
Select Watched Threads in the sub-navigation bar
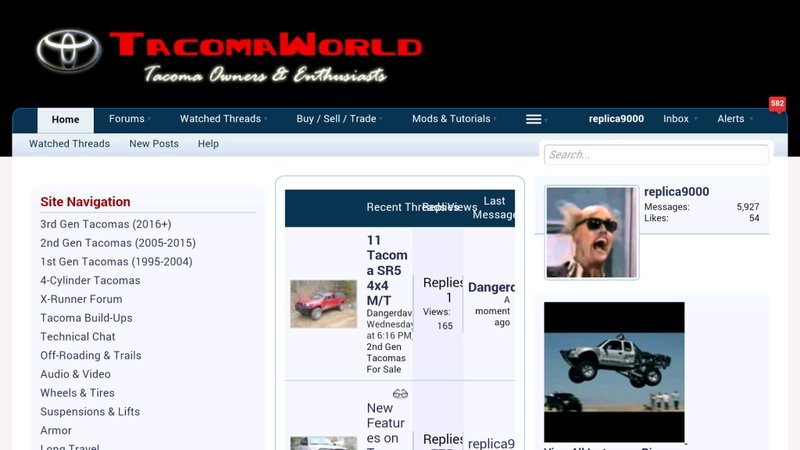pyautogui.click(x=69, y=143)
